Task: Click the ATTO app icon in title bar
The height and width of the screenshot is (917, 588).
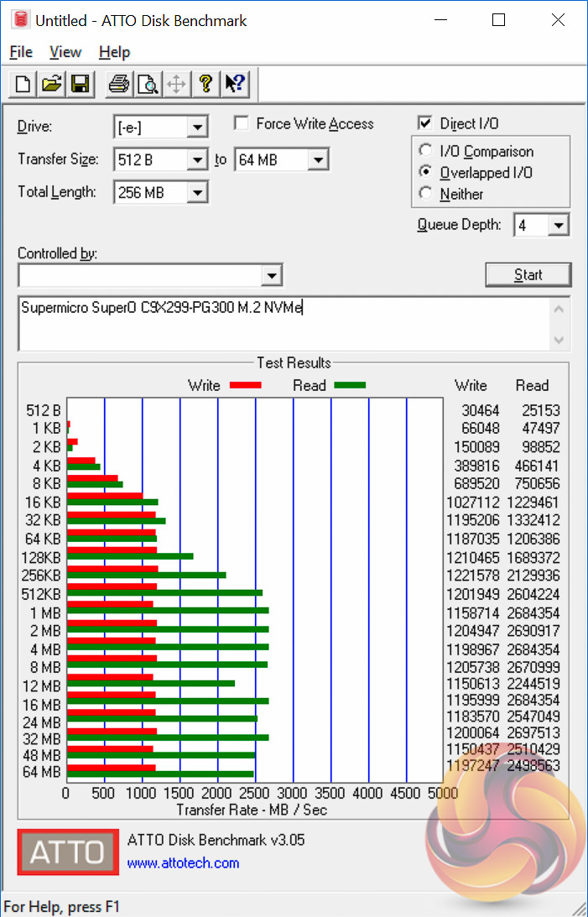Action: point(20,20)
